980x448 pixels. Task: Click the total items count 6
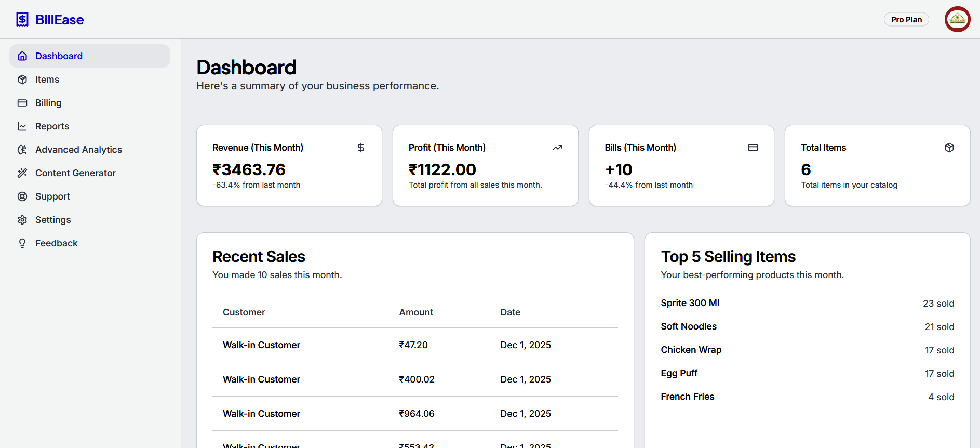[806, 169]
